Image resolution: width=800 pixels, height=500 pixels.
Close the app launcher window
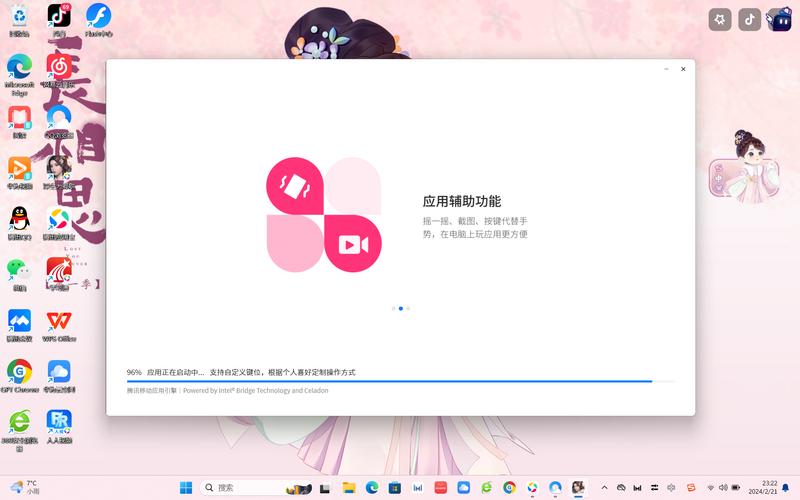[683, 69]
